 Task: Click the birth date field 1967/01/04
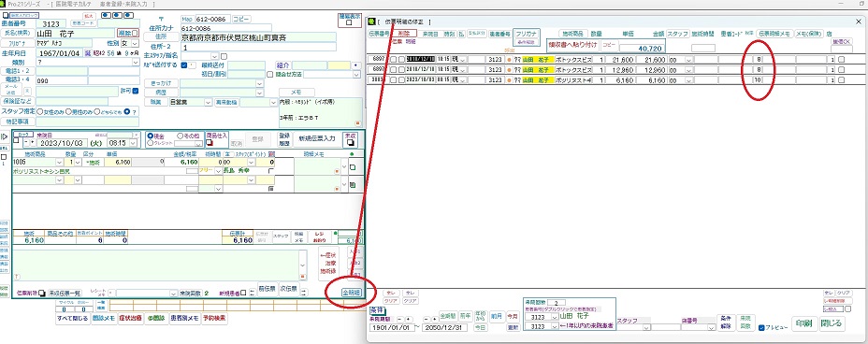tap(59, 52)
